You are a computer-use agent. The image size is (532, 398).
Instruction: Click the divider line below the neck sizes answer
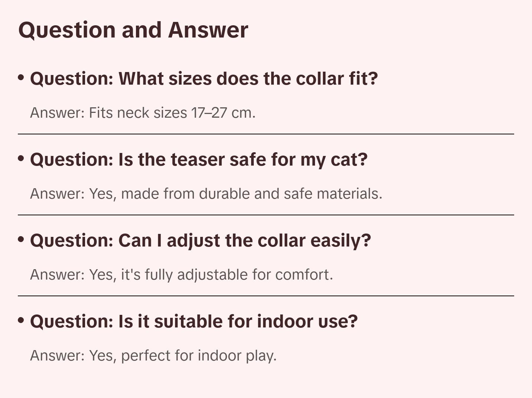pyautogui.click(x=266, y=134)
